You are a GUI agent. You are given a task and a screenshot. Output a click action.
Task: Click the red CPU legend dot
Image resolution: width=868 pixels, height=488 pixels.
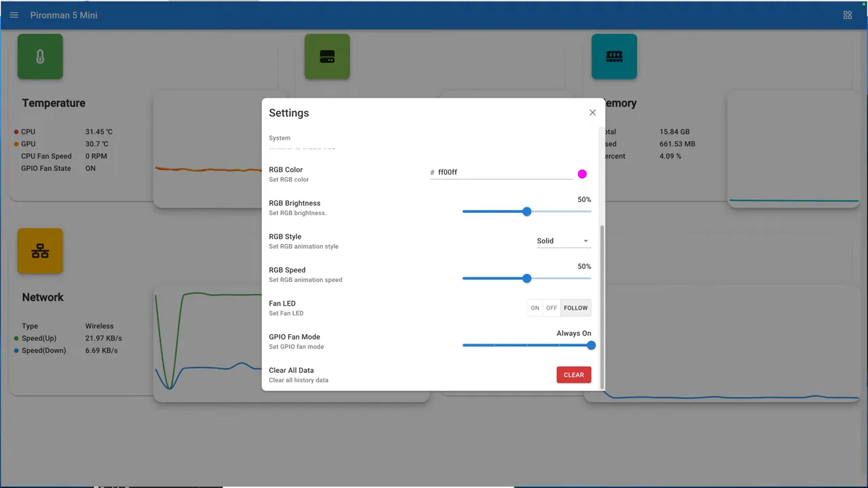click(16, 131)
